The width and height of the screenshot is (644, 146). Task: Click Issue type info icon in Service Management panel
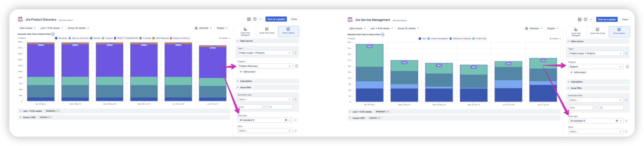[x=626, y=121]
